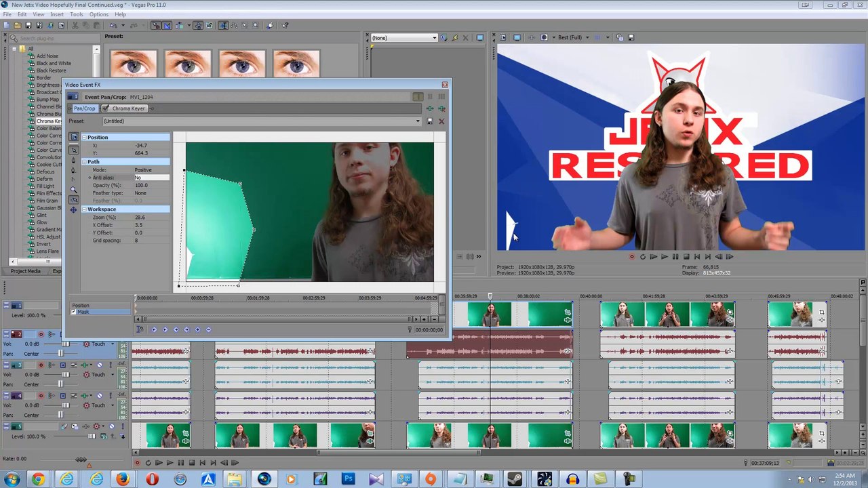Collapse the Path property group
This screenshot has width=868, height=488.
click(85, 162)
